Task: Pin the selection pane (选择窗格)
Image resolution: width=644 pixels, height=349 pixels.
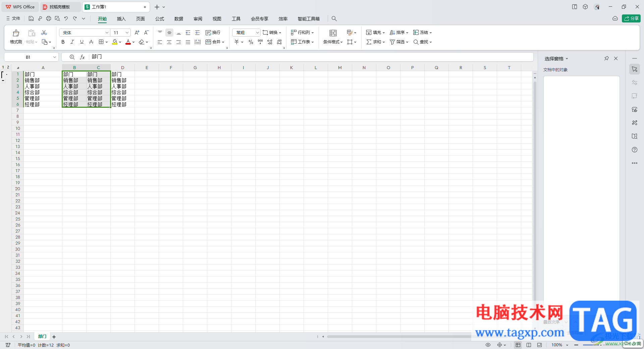Action: pos(606,58)
